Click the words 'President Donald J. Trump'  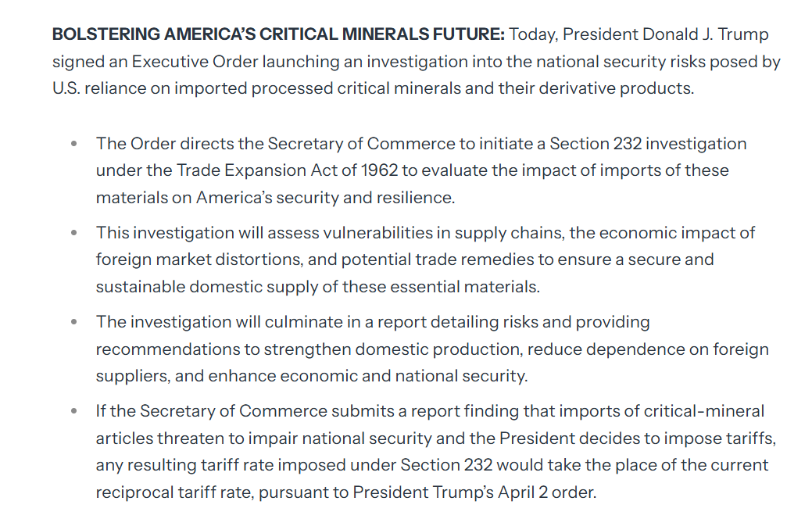(x=665, y=34)
